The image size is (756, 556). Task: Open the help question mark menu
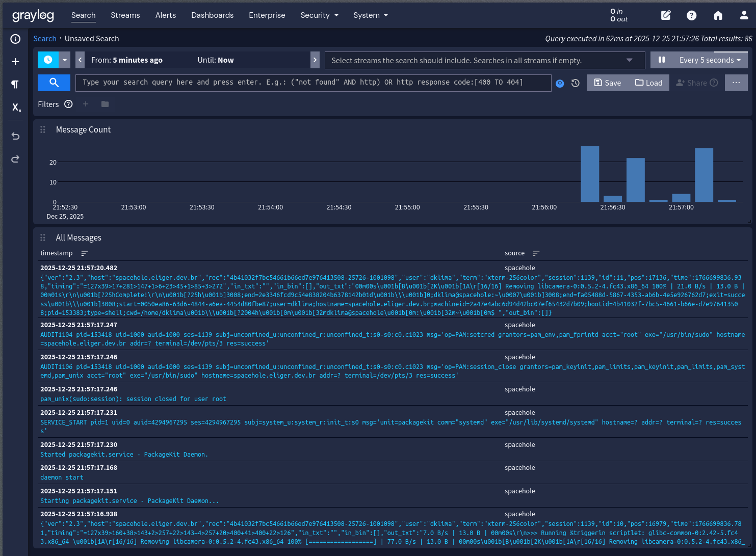(x=691, y=15)
